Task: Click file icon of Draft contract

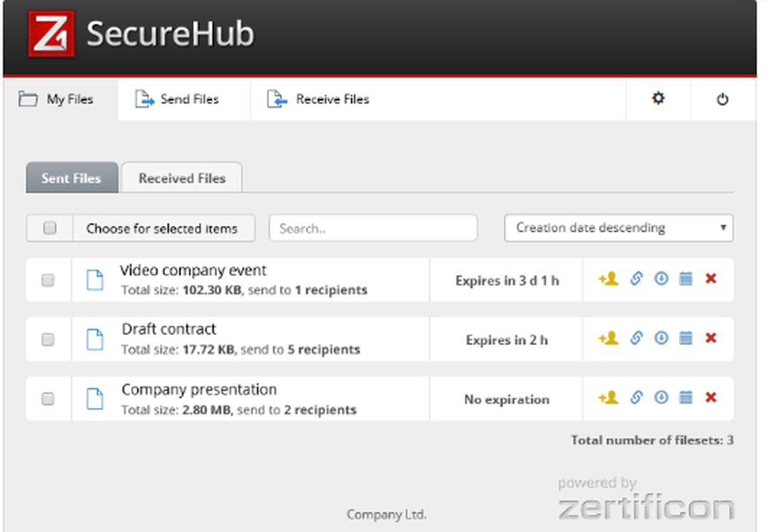Action: pos(95,340)
